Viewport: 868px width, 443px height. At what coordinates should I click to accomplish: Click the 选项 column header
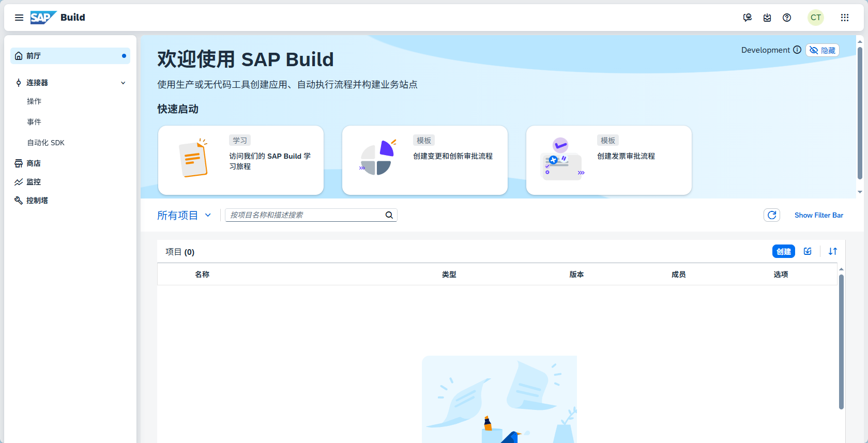(x=781, y=274)
